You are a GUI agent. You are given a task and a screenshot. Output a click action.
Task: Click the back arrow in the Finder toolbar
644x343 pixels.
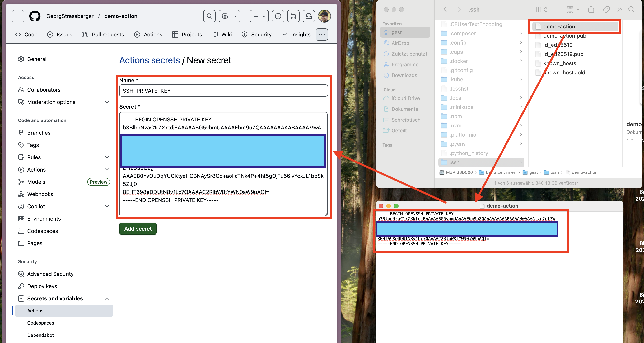[445, 10]
